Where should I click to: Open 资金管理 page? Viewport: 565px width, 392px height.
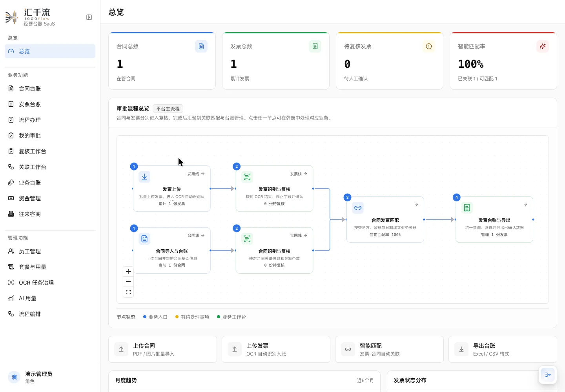coord(50,198)
